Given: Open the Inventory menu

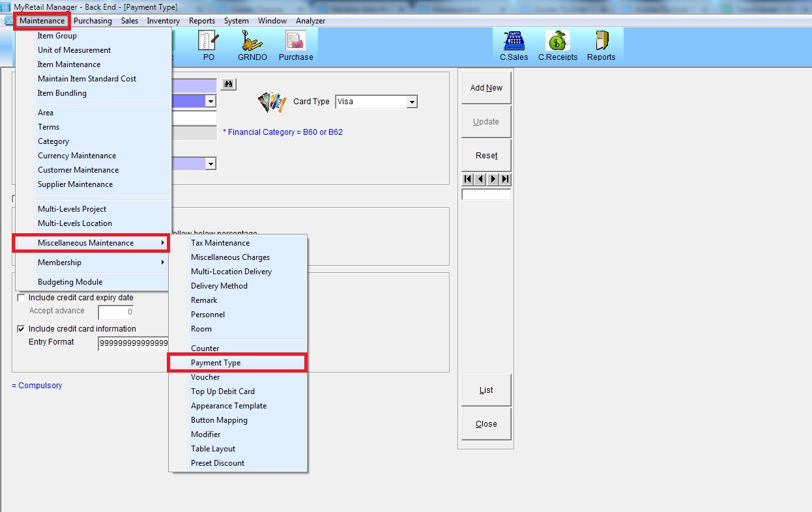Looking at the screenshot, I should pos(163,21).
